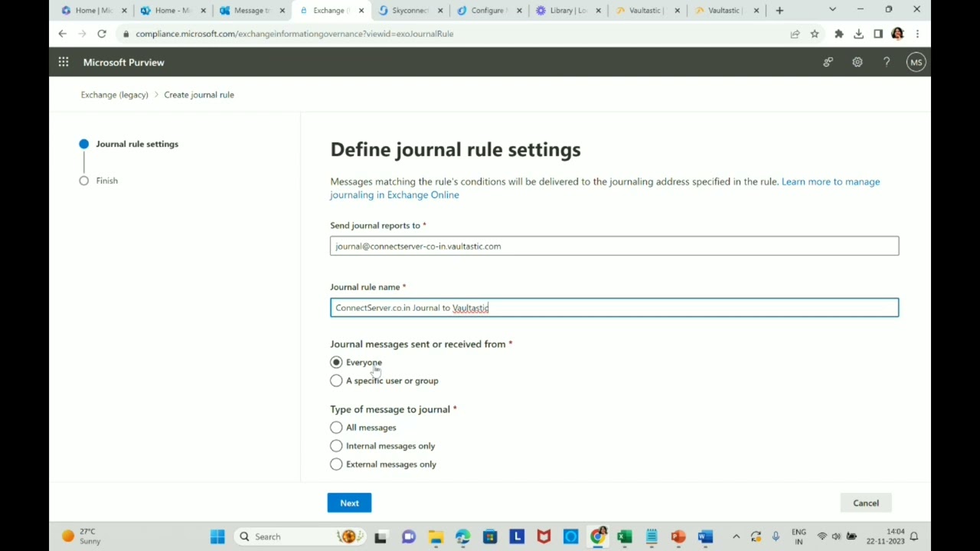Select External messages only option
This screenshot has width=980, height=551.
point(336,464)
